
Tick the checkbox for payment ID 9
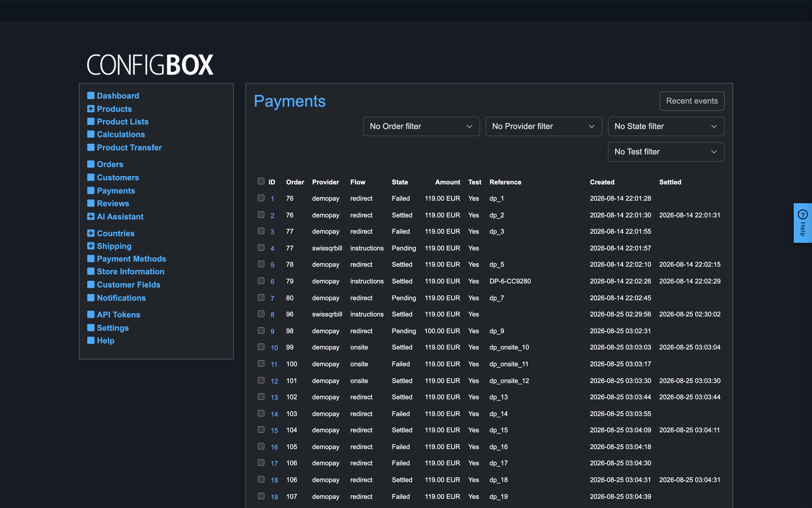tap(261, 330)
